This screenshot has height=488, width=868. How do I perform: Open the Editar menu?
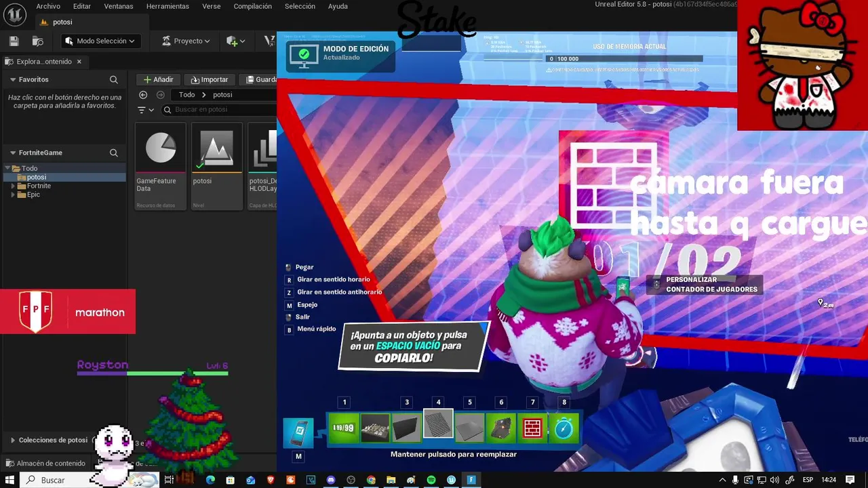tap(82, 6)
